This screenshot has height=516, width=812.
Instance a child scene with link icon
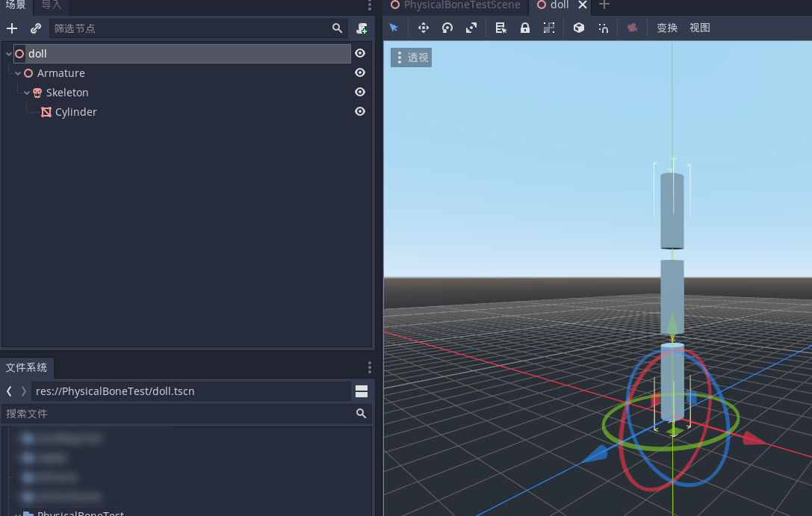coord(35,28)
